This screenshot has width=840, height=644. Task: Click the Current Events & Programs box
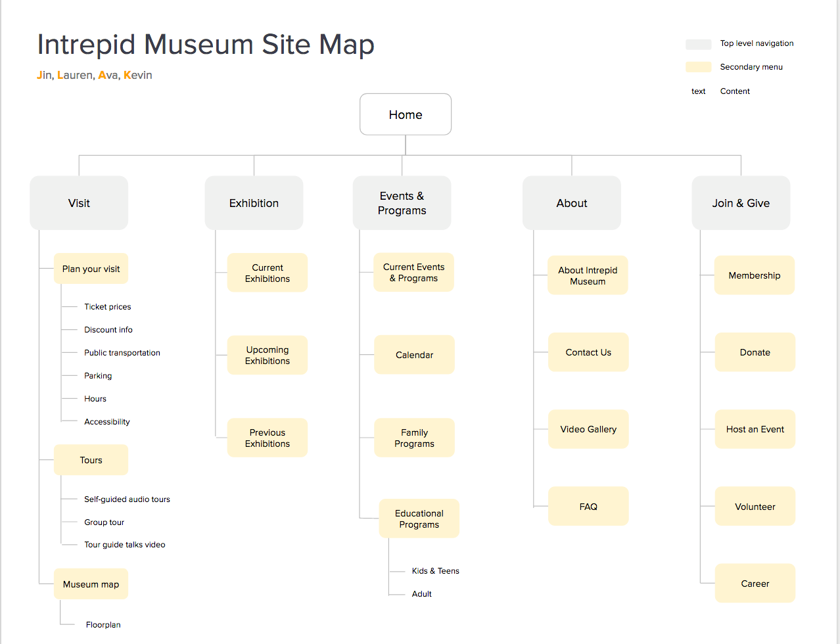[x=414, y=272]
